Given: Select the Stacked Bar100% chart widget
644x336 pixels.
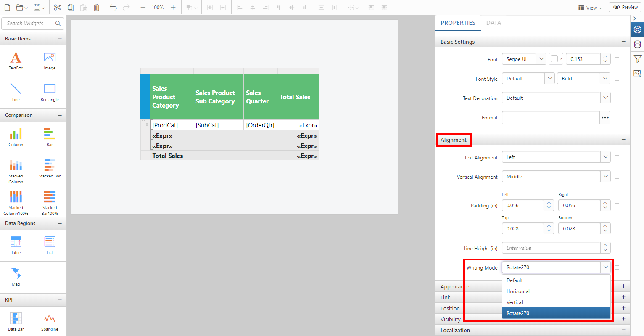Looking at the screenshot, I should coord(50,201).
